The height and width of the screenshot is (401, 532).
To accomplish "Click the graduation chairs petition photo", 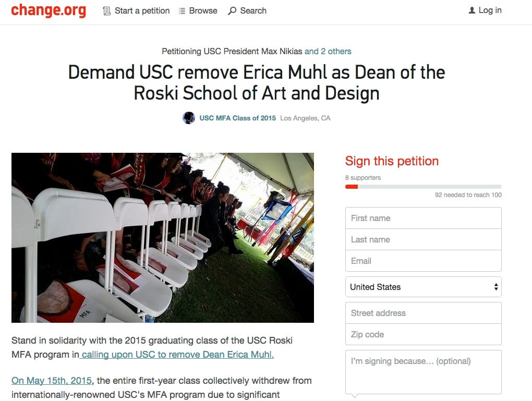I will pyautogui.click(x=163, y=237).
